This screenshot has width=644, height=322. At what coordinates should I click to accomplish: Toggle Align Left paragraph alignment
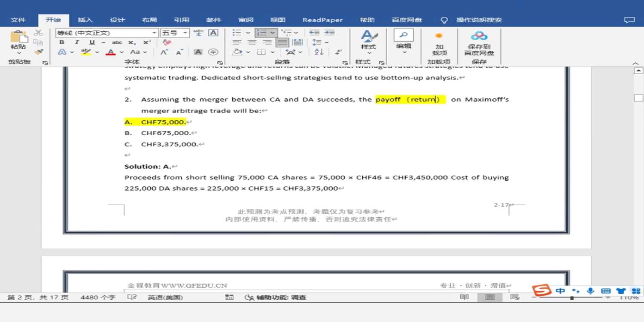coord(237,42)
